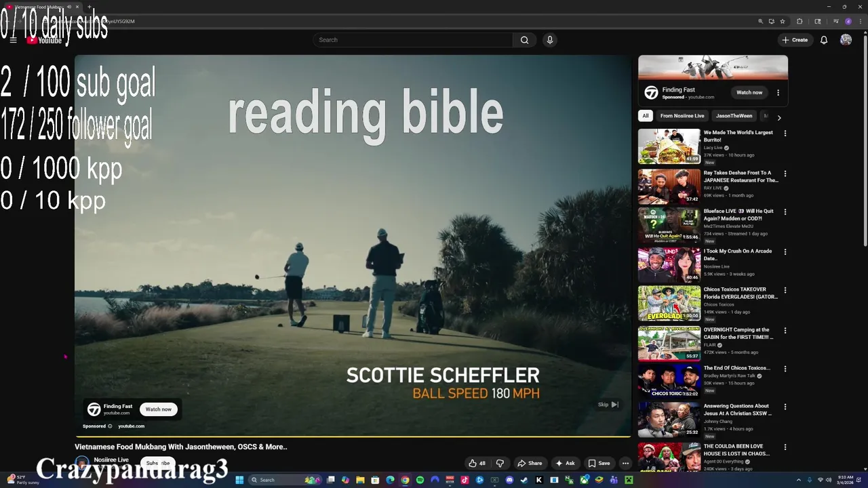Select the All filter chip
This screenshot has height=488, width=868.
[x=646, y=116]
